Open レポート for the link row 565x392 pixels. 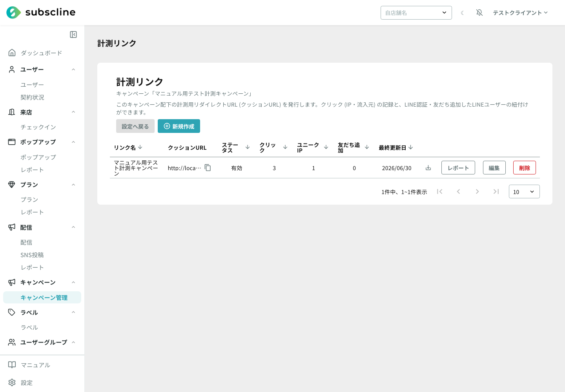tap(458, 168)
